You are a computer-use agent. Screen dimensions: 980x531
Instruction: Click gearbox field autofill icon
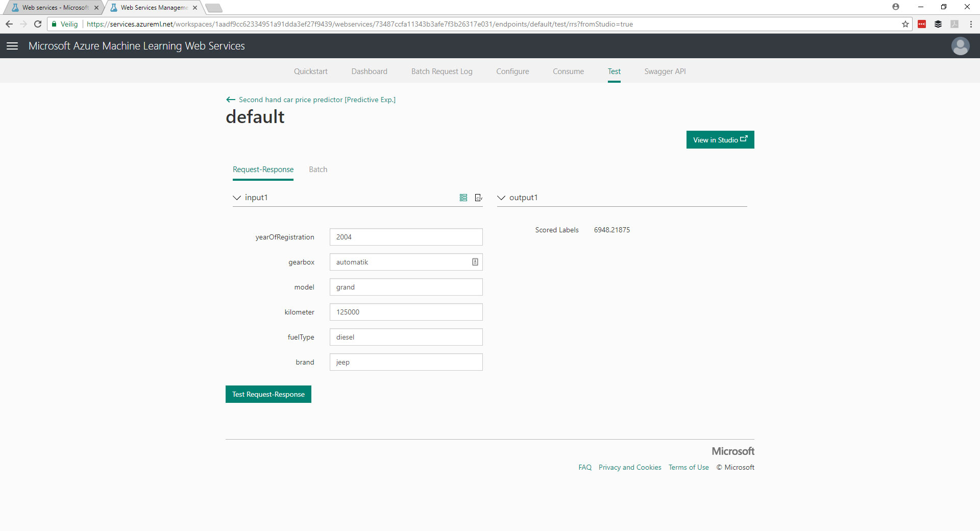[475, 262]
